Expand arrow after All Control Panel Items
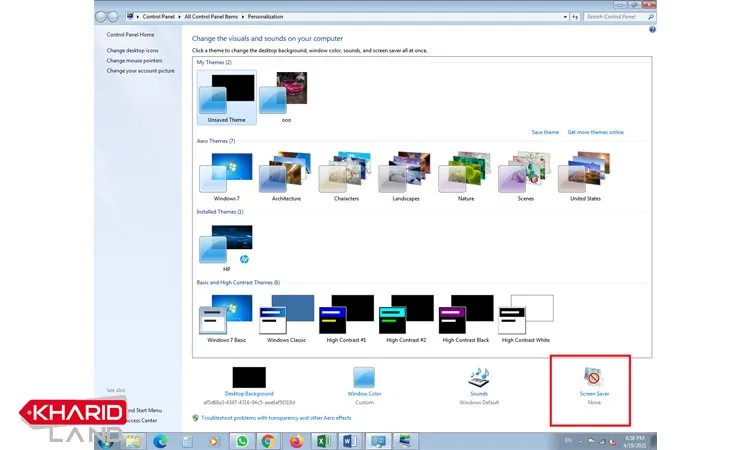This screenshot has width=750, height=450. click(x=243, y=17)
